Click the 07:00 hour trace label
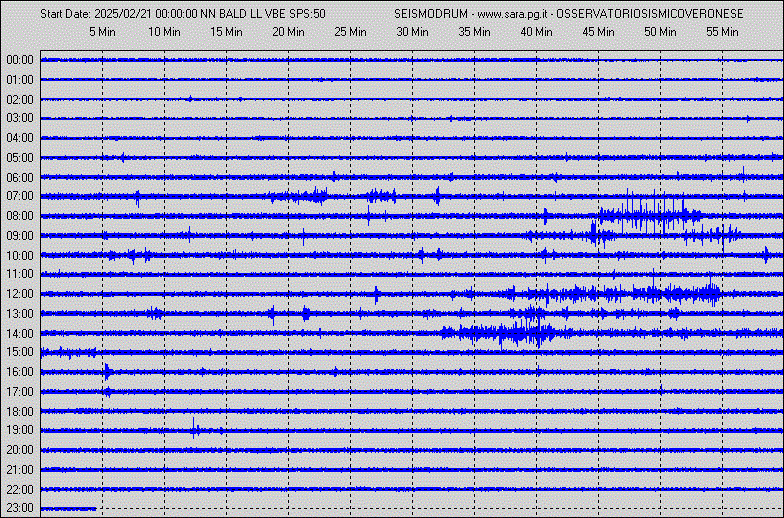 pos(20,196)
